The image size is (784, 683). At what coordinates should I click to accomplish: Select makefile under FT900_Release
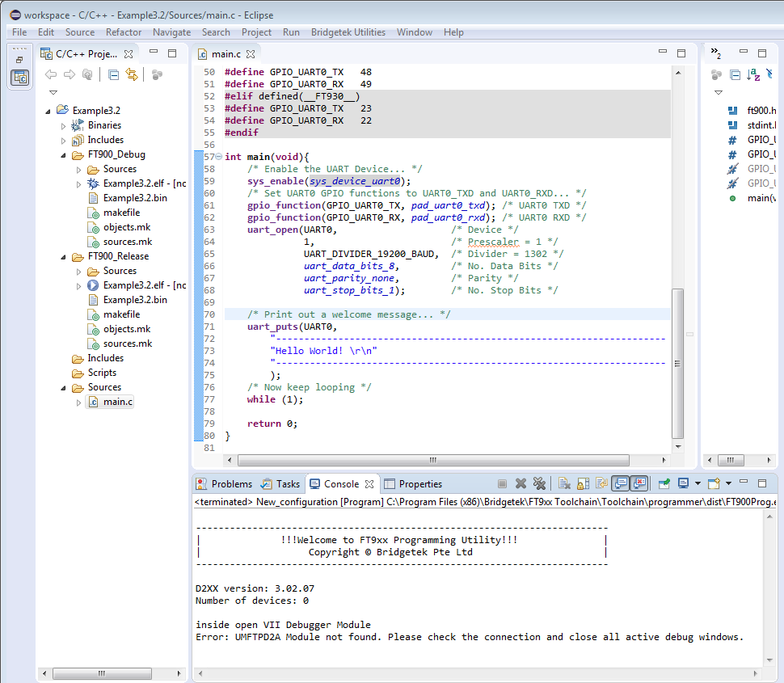click(x=121, y=314)
